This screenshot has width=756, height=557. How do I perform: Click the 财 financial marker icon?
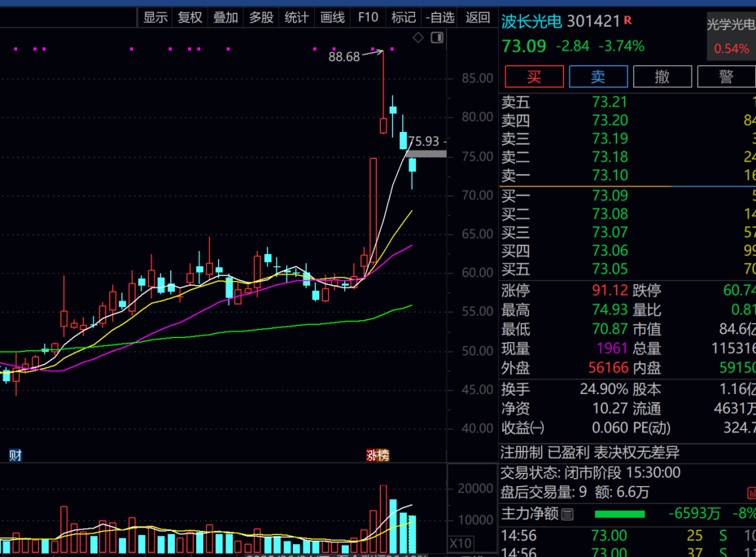coord(15,455)
